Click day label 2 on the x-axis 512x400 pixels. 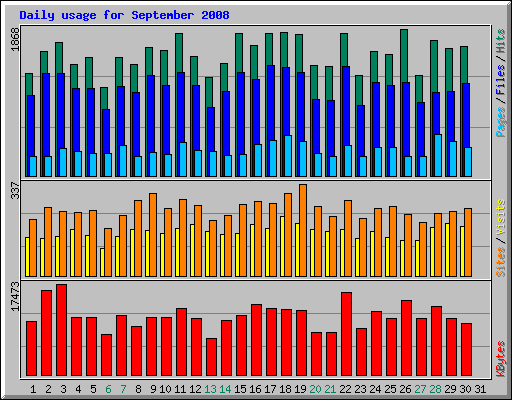coord(48,389)
